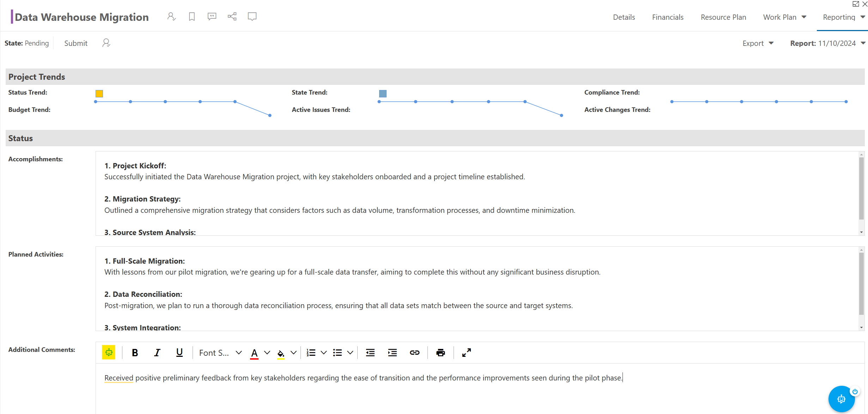Click the Data Warehouse Migration title

(x=81, y=17)
